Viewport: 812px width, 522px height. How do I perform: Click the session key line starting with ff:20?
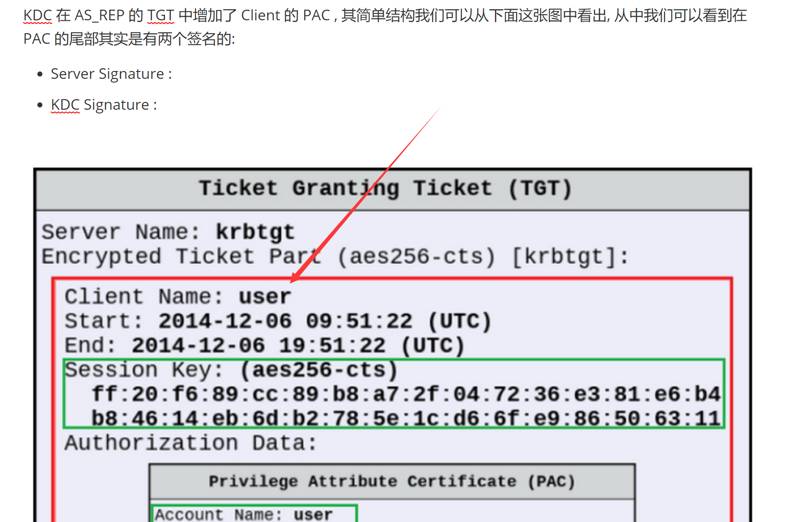coord(406,395)
